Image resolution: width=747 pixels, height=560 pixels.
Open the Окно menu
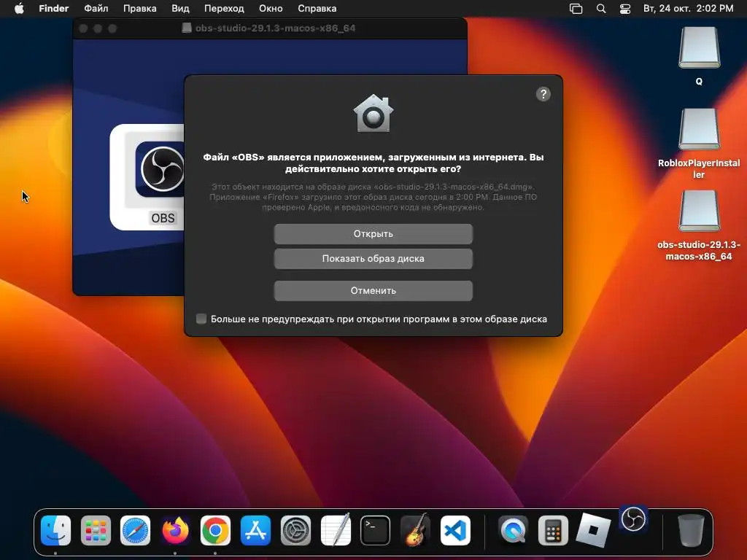(x=271, y=9)
